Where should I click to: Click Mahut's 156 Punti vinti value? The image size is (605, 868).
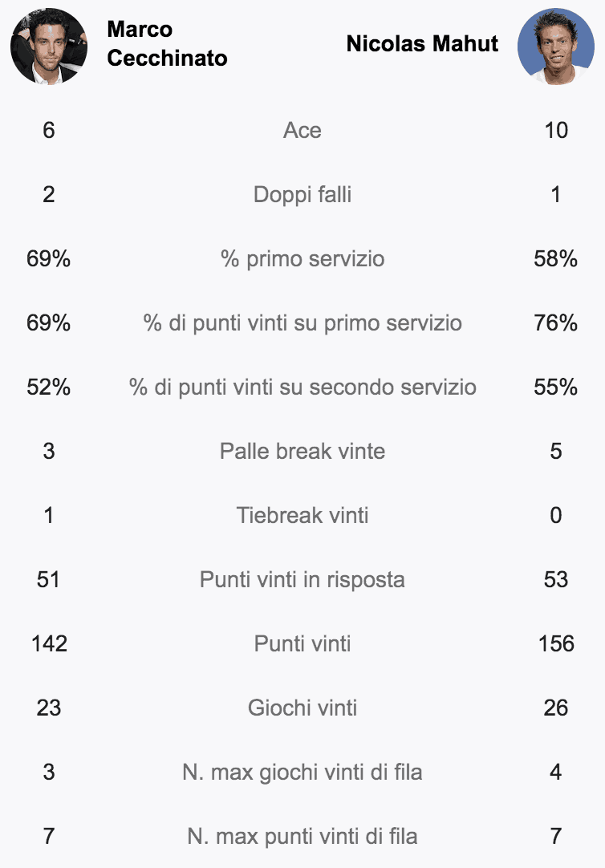556,644
